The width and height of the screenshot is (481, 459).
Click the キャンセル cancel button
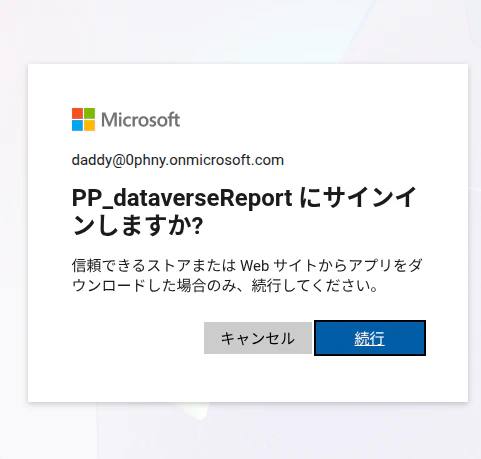tap(258, 338)
